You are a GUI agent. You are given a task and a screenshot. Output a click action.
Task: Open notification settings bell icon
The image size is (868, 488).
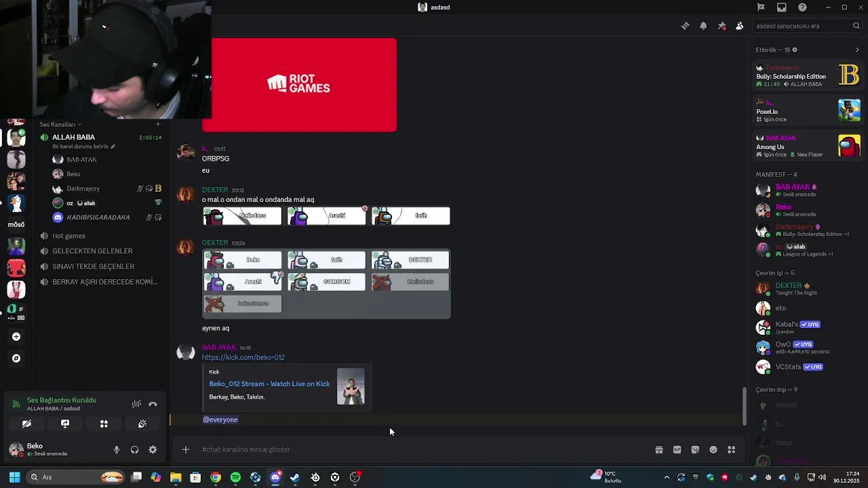(703, 26)
